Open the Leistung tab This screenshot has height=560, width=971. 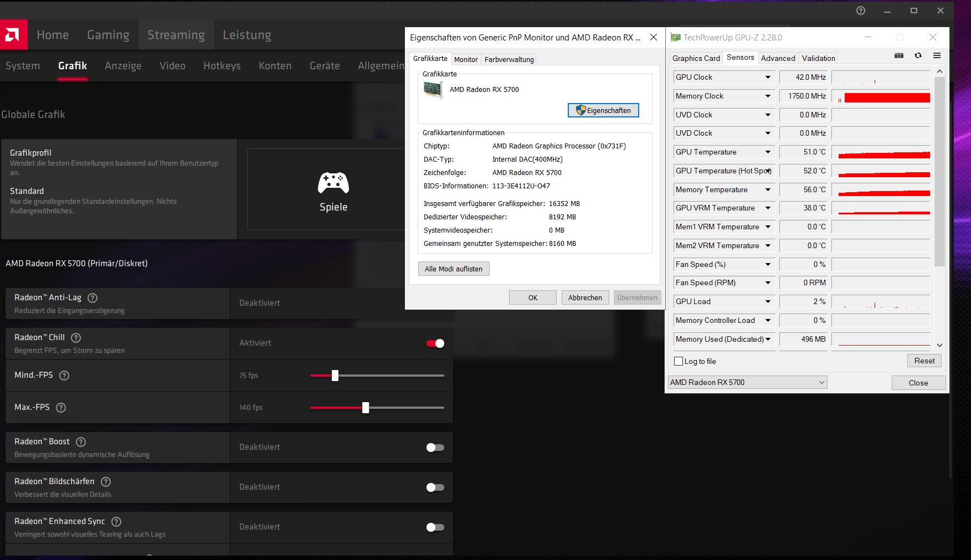point(247,35)
